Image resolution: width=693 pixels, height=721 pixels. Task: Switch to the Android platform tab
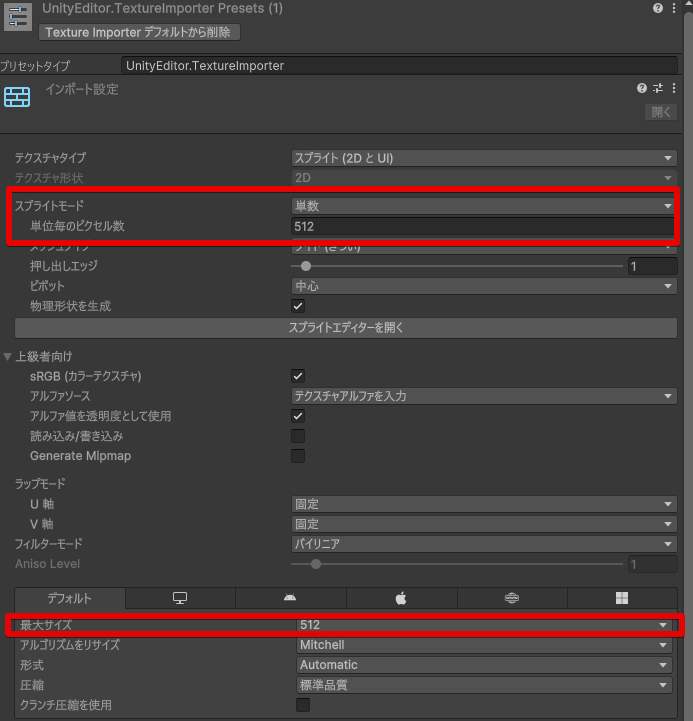tap(290, 598)
